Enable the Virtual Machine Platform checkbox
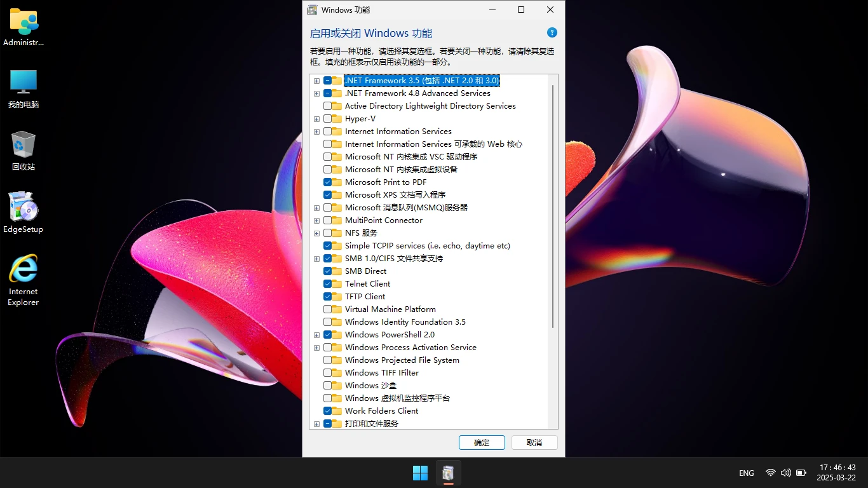The height and width of the screenshot is (488, 868). 327,309
